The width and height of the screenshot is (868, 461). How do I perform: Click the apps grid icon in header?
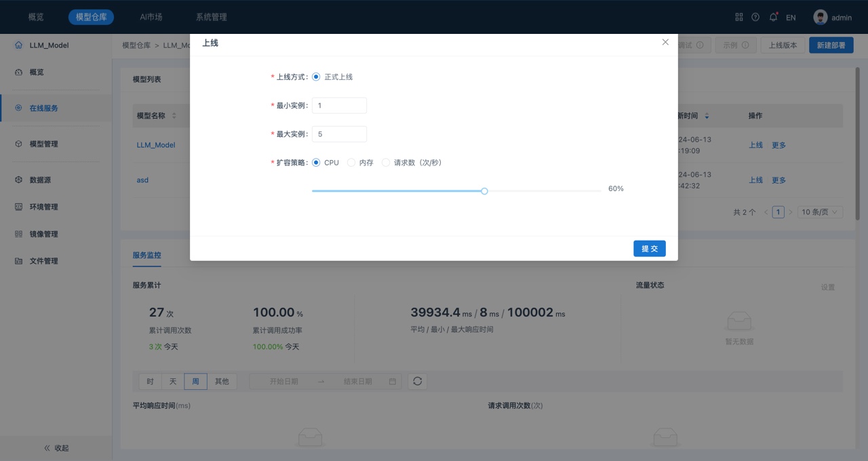(x=739, y=17)
